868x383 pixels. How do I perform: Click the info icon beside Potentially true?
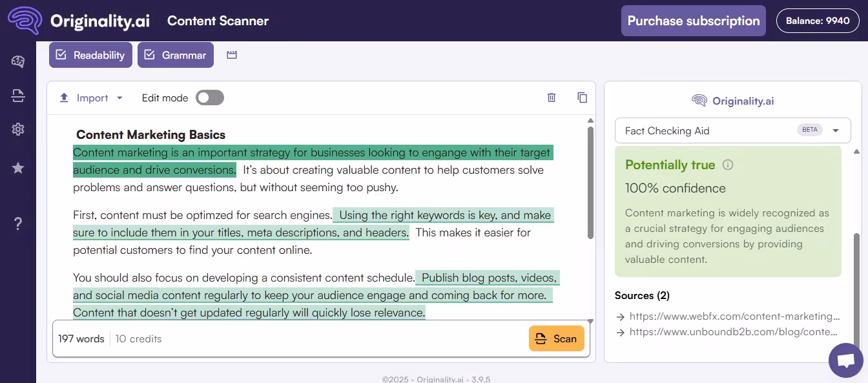pyautogui.click(x=728, y=165)
